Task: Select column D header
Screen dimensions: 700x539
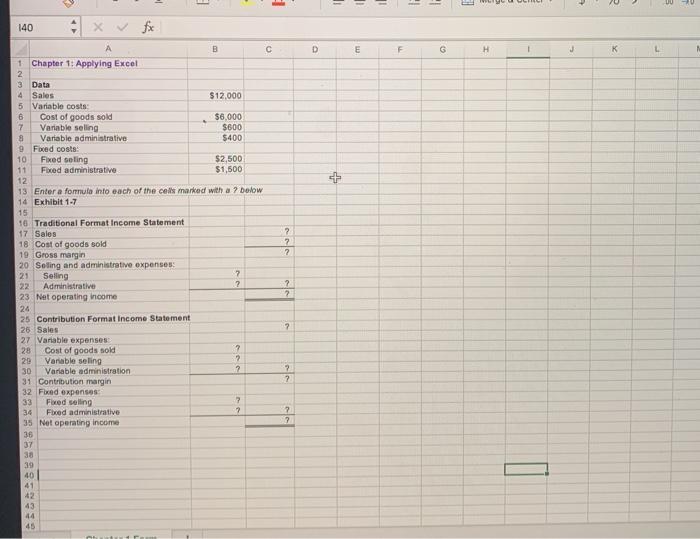Action: 315,49
